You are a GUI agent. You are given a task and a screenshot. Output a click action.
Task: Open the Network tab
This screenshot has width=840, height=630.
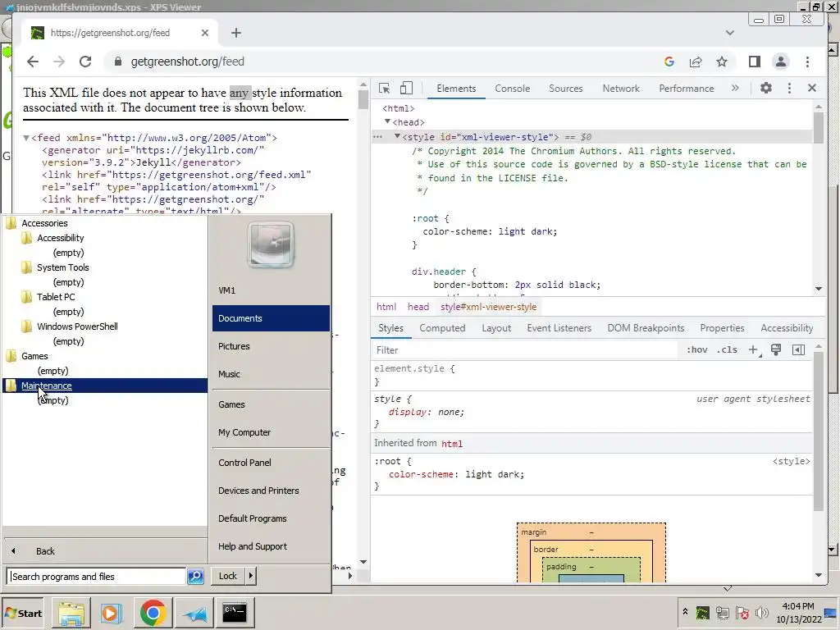(621, 89)
